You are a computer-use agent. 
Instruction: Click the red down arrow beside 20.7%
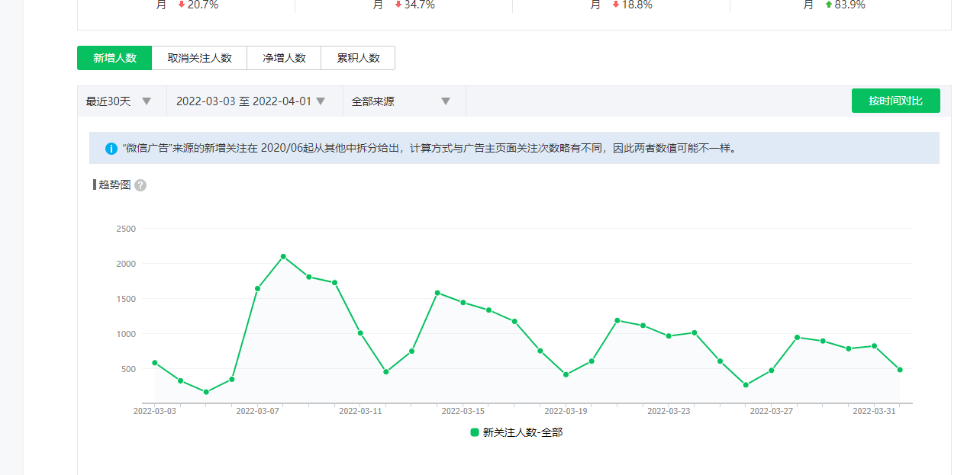(181, 5)
